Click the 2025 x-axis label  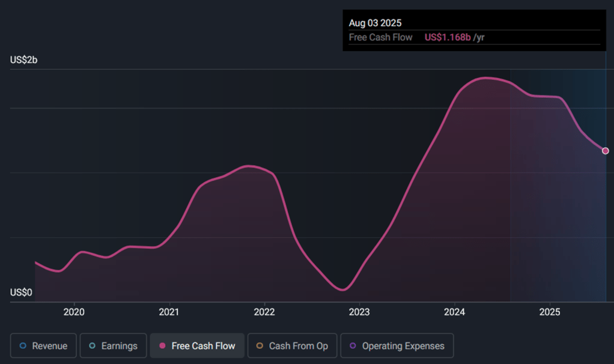(550, 312)
